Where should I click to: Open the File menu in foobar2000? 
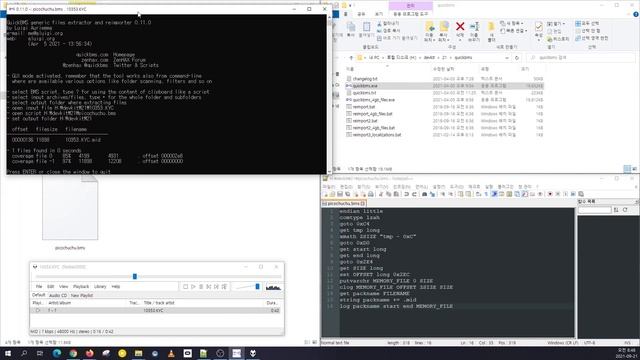click(x=39, y=287)
